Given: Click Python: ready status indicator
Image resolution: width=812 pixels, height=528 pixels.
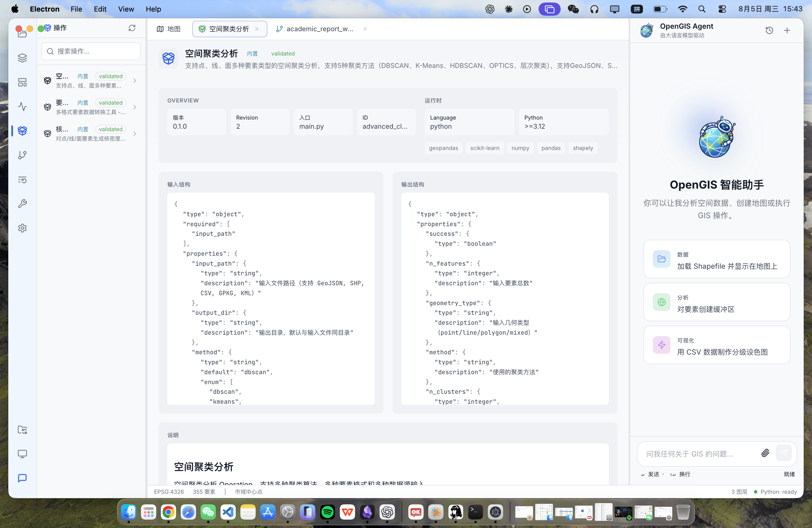Looking at the screenshot, I should (775, 492).
